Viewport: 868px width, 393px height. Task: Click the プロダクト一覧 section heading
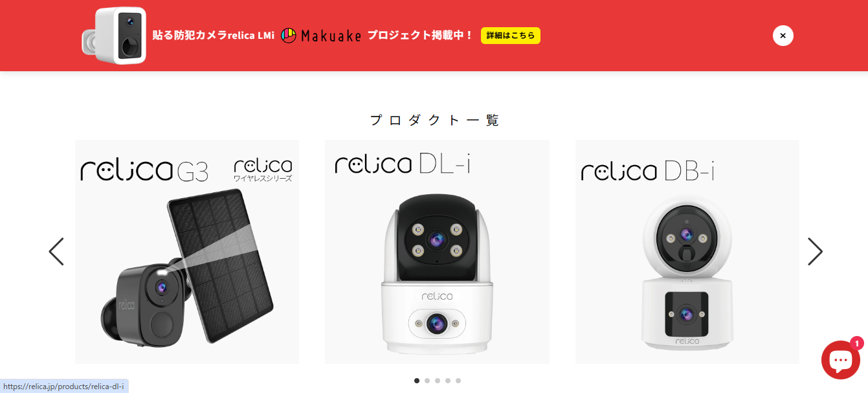coord(435,120)
